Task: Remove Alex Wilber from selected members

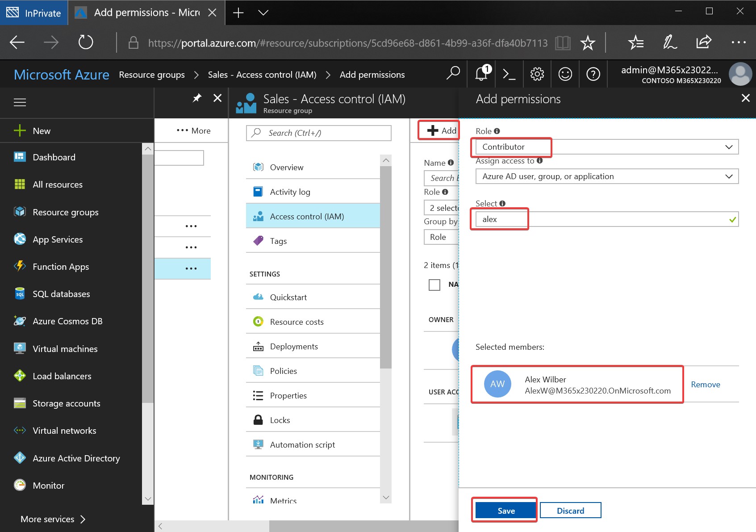Action: (x=706, y=385)
